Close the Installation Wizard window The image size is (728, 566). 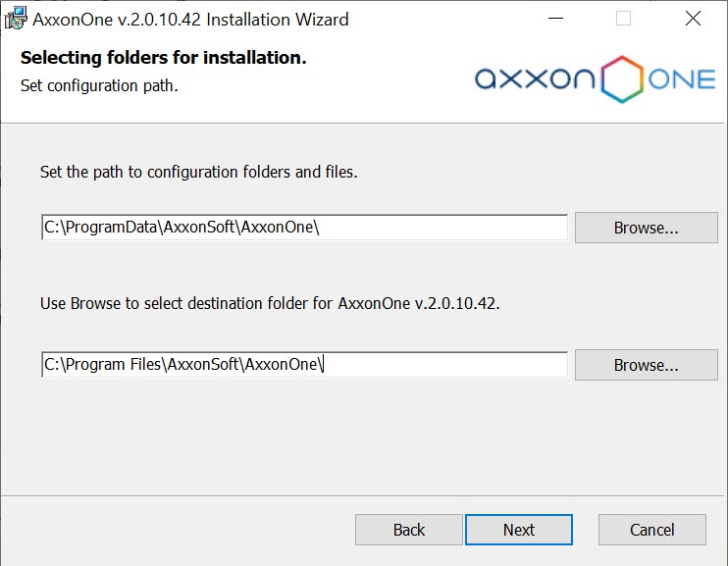[x=693, y=19]
